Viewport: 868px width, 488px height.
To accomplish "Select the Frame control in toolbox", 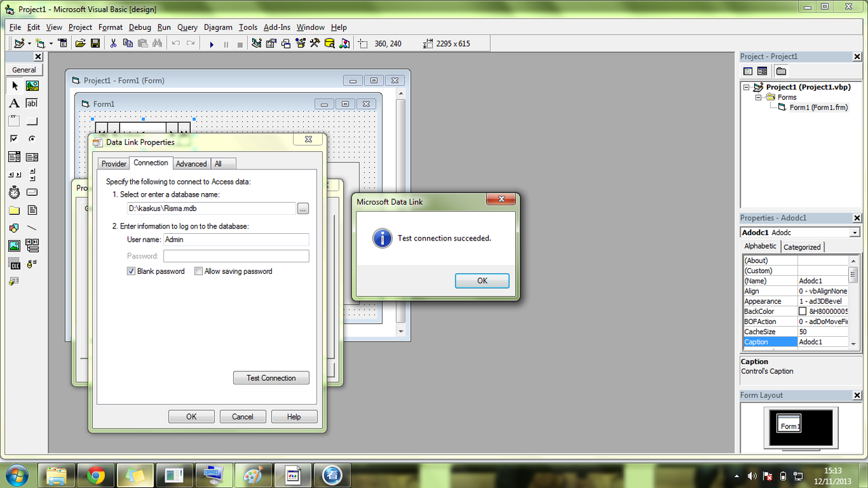I will [14, 121].
